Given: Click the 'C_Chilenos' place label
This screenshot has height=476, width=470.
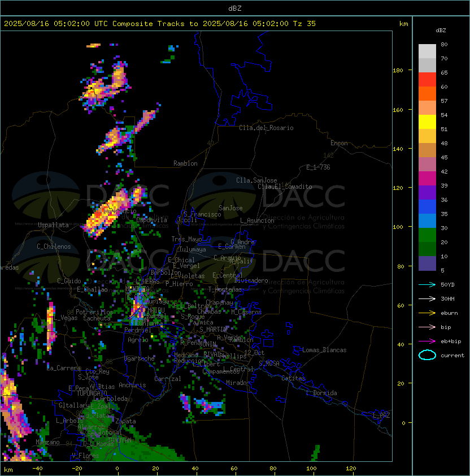Looking at the screenshot, I should pyautogui.click(x=54, y=246).
